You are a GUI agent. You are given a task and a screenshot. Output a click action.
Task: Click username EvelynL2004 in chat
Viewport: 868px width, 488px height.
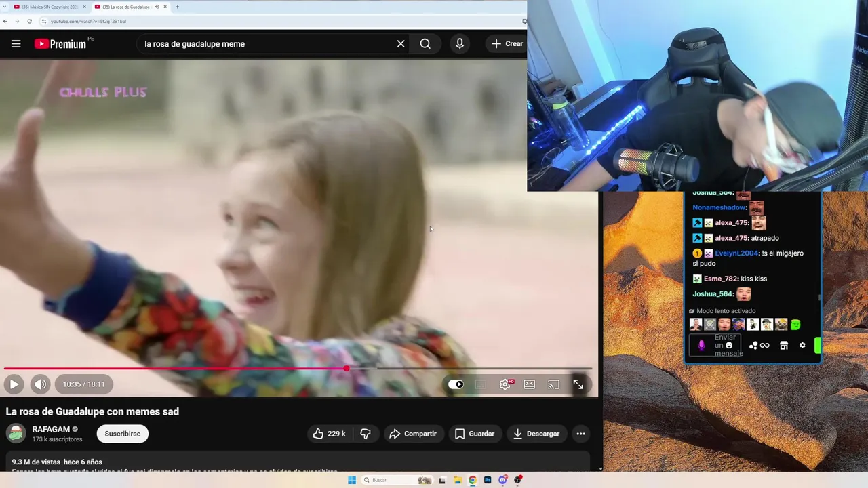coord(736,253)
